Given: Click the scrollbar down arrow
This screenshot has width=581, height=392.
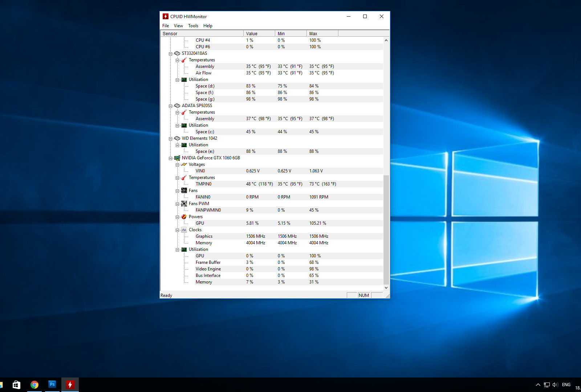Looking at the screenshot, I should point(386,288).
